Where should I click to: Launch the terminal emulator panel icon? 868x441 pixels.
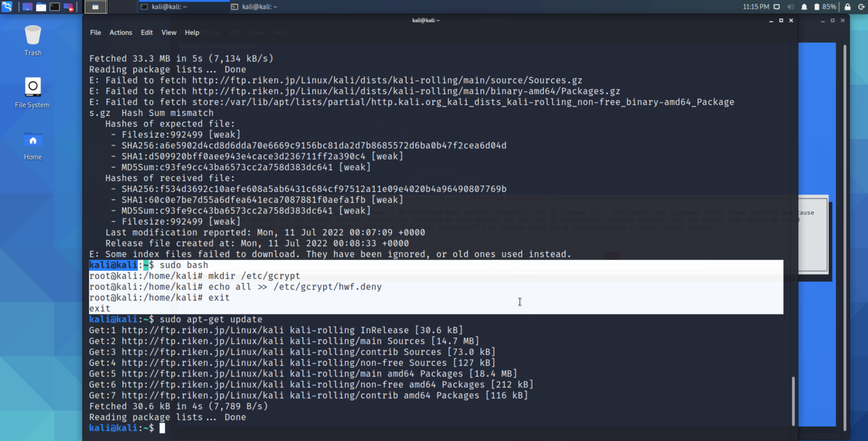point(55,7)
